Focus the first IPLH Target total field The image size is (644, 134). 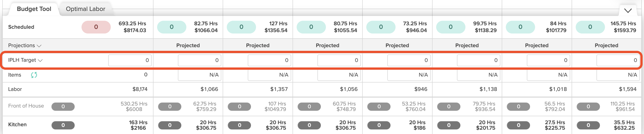pyautogui.click(x=130, y=60)
